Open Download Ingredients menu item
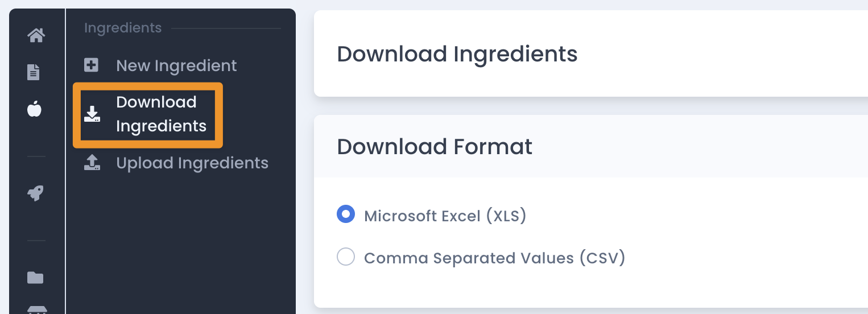 point(162,114)
